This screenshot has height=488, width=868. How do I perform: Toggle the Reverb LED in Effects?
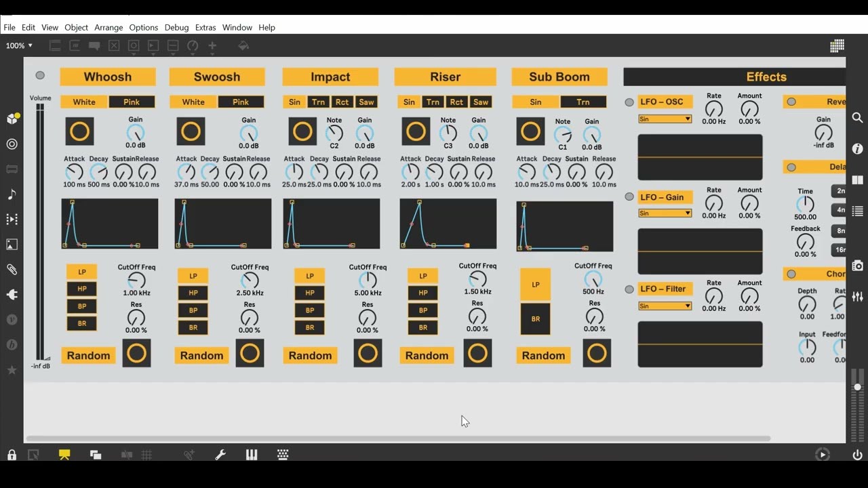pyautogui.click(x=791, y=102)
